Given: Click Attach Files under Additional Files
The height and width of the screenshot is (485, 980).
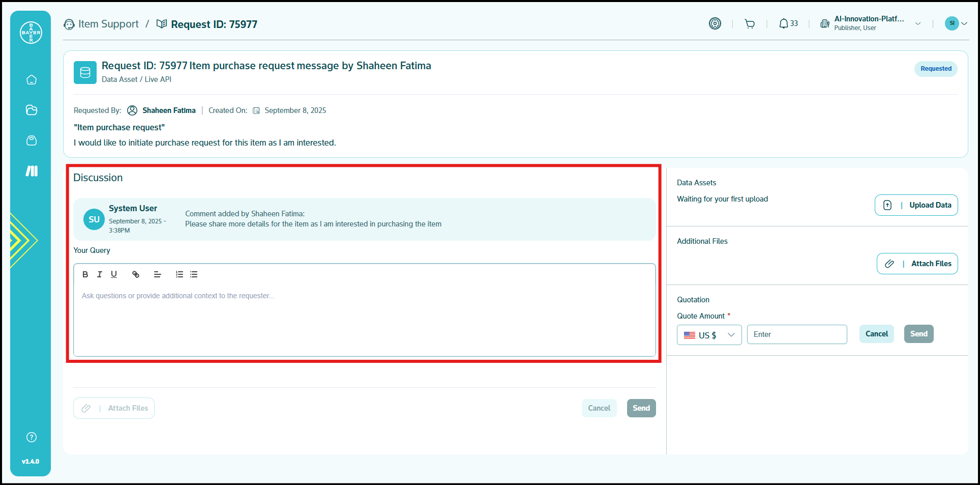Looking at the screenshot, I should point(917,264).
